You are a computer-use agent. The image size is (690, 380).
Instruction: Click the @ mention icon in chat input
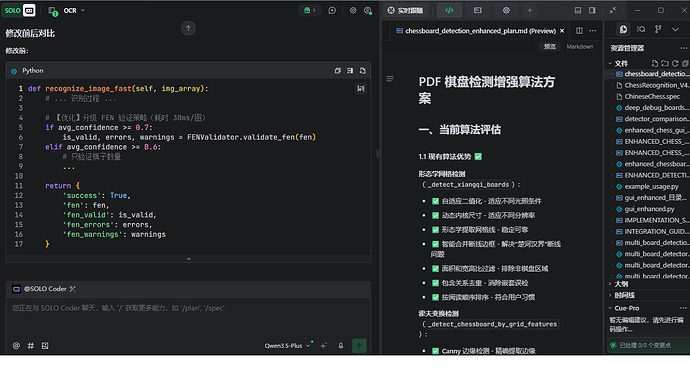click(x=16, y=346)
